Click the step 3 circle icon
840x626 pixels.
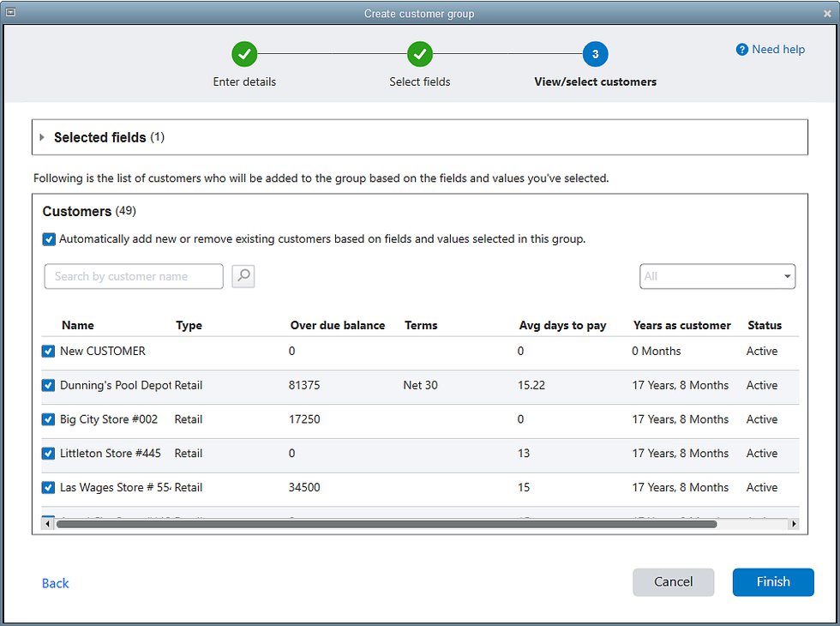tap(595, 55)
